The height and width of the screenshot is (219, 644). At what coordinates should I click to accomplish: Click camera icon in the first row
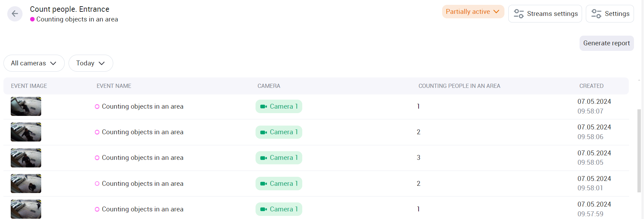point(263,107)
